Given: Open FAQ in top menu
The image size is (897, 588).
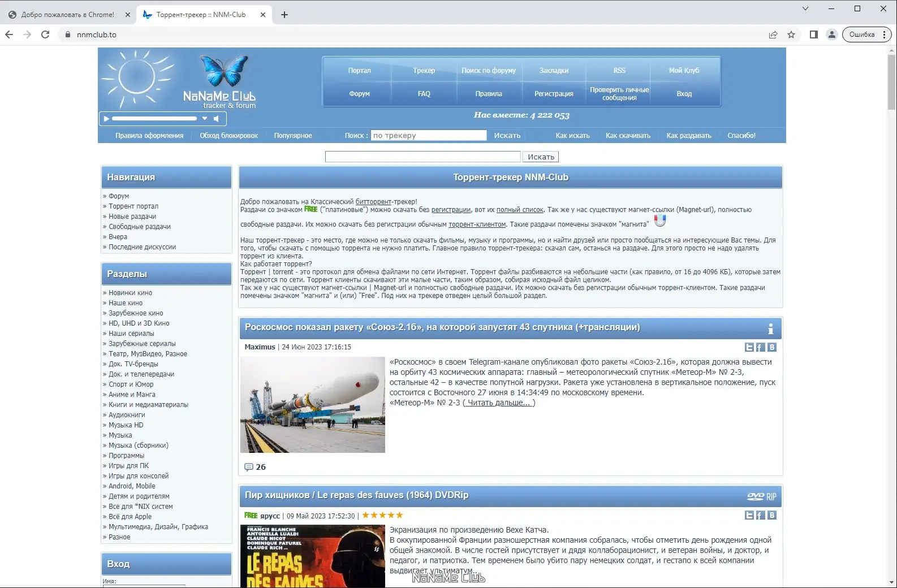Looking at the screenshot, I should [424, 94].
